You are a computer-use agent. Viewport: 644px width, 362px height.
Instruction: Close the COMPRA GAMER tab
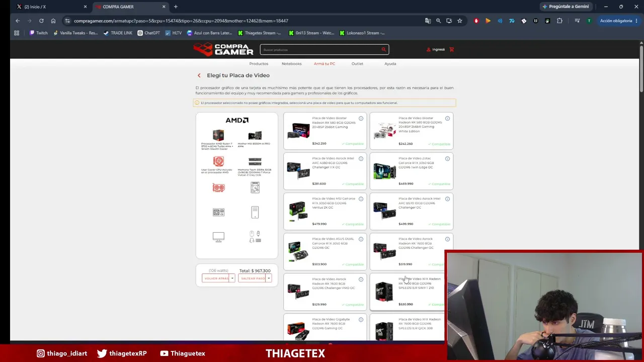pyautogui.click(x=164, y=7)
